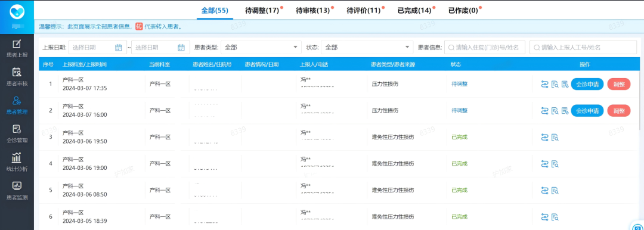The width and height of the screenshot is (644, 230).
Task: Switch to the 已完成(14) tab
Action: (414, 10)
